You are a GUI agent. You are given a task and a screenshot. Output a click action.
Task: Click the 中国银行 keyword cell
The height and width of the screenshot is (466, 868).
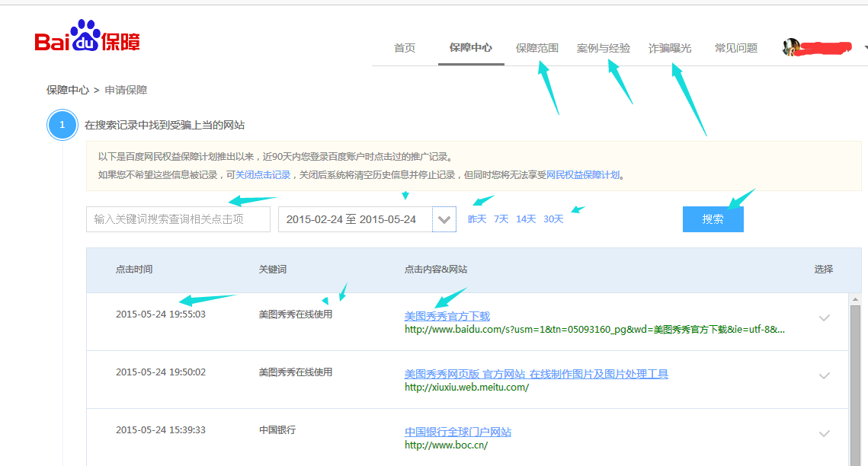277,430
